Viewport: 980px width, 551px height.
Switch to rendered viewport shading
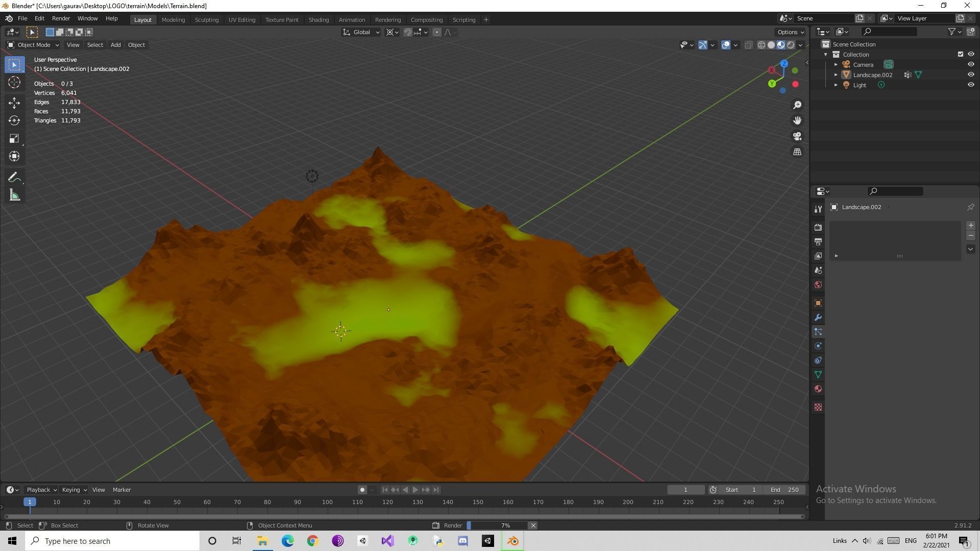tap(791, 45)
